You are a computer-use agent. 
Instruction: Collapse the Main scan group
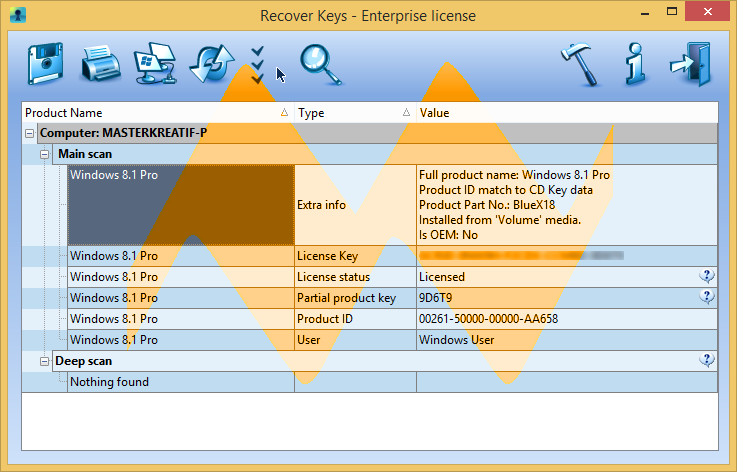tap(44, 154)
